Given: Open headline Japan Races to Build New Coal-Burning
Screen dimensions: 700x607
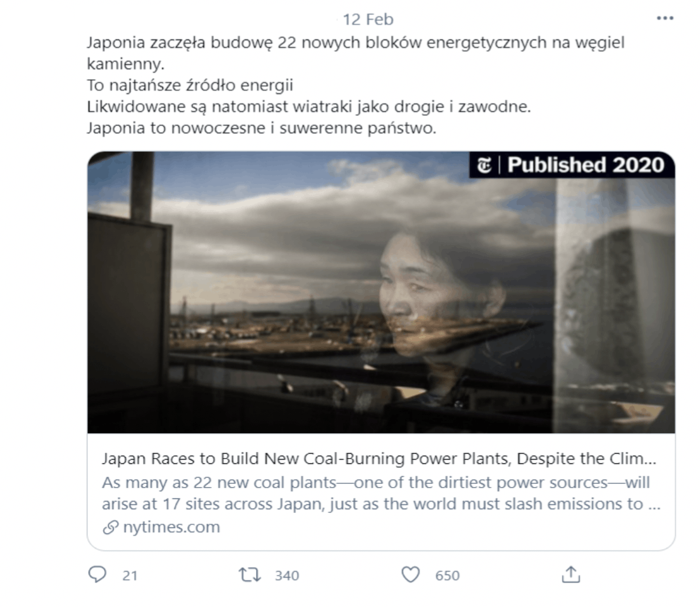Looking at the screenshot, I should [x=379, y=459].
